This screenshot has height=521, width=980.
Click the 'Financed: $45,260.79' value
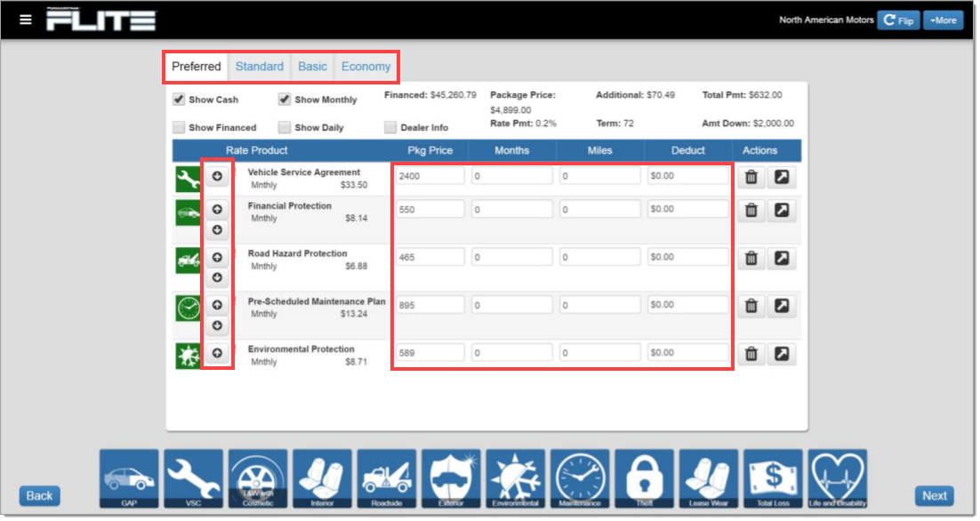[430, 95]
